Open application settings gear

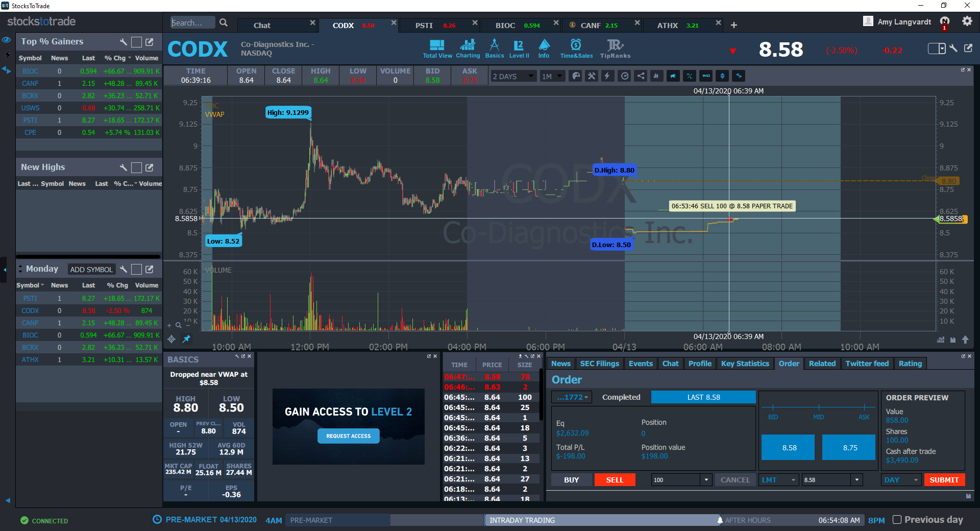click(x=967, y=21)
